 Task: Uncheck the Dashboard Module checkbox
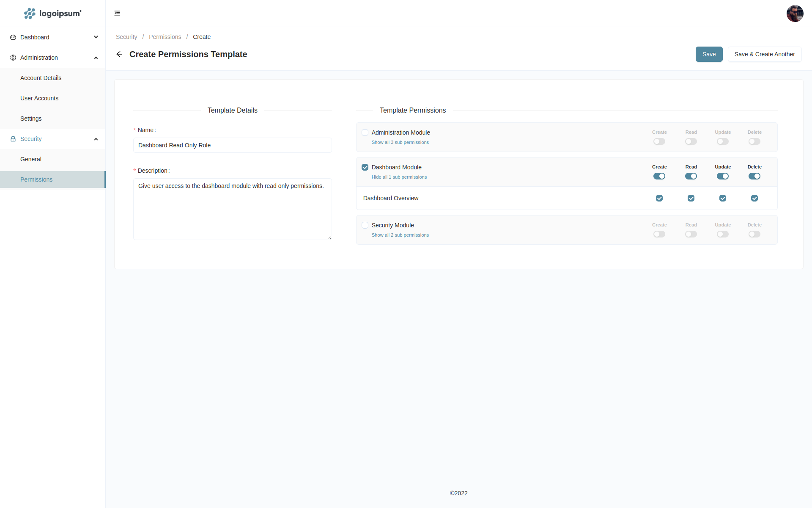[365, 167]
